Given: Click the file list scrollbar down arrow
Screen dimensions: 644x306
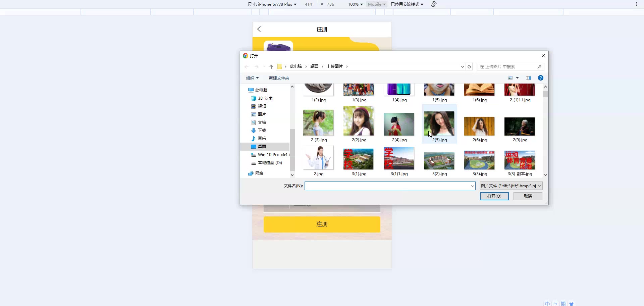Looking at the screenshot, I should click(x=545, y=175).
